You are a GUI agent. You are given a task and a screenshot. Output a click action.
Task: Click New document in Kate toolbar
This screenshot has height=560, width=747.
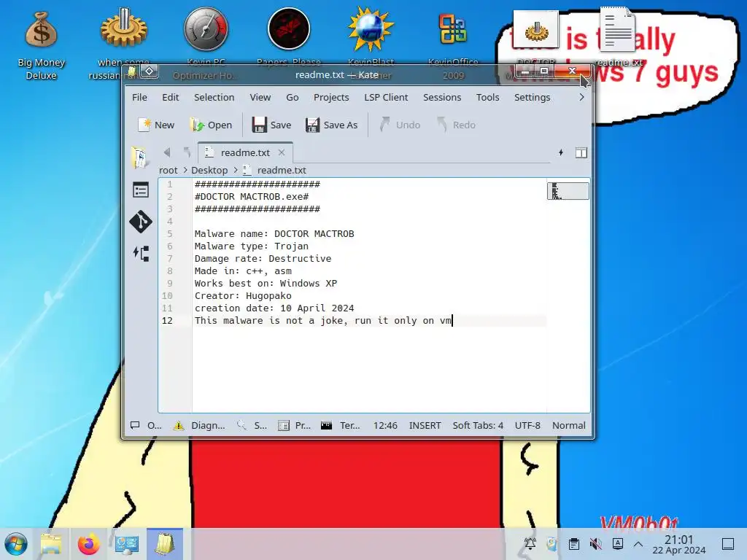point(156,125)
